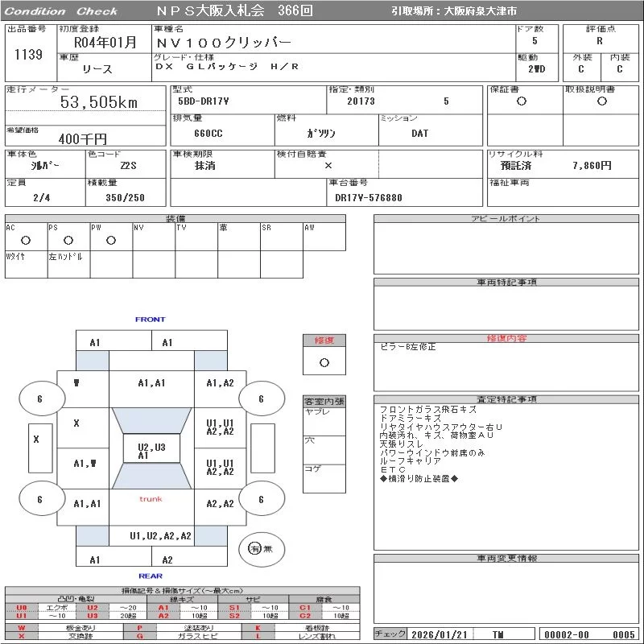Click the '左ハンドル' equipment cell
The height and width of the screenshot is (644, 644).
click(68, 265)
